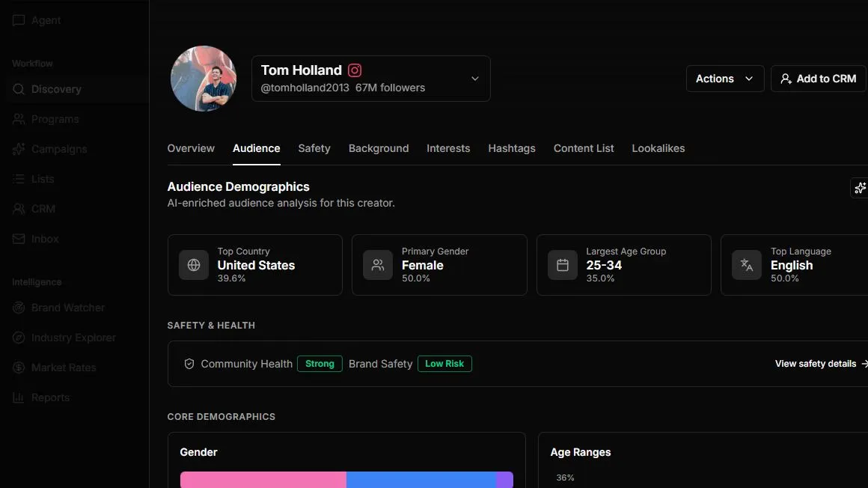Open the Actions dropdown
This screenshot has height=488, width=868.
[x=724, y=79]
